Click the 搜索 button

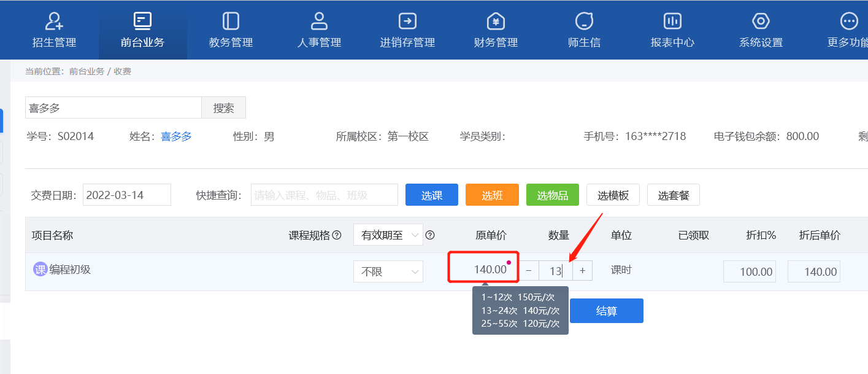[223, 107]
